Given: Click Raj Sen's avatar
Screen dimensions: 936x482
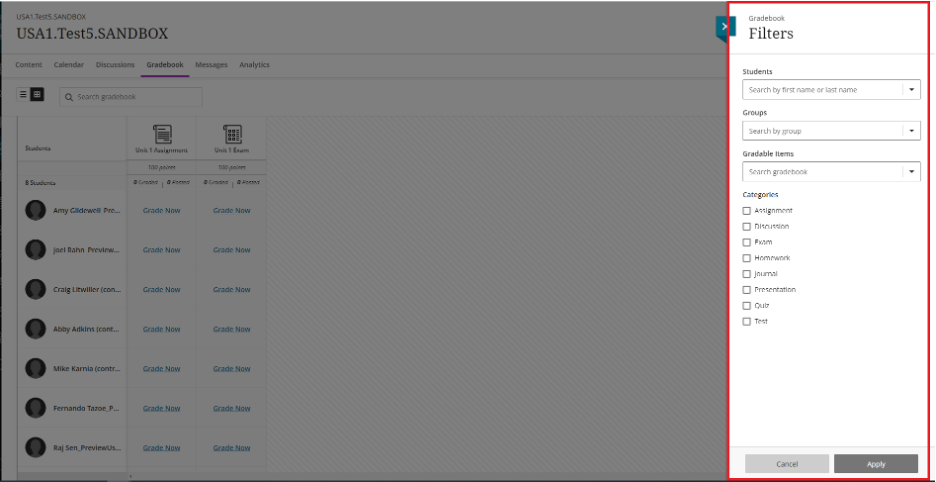Looking at the screenshot, I should [x=35, y=447].
